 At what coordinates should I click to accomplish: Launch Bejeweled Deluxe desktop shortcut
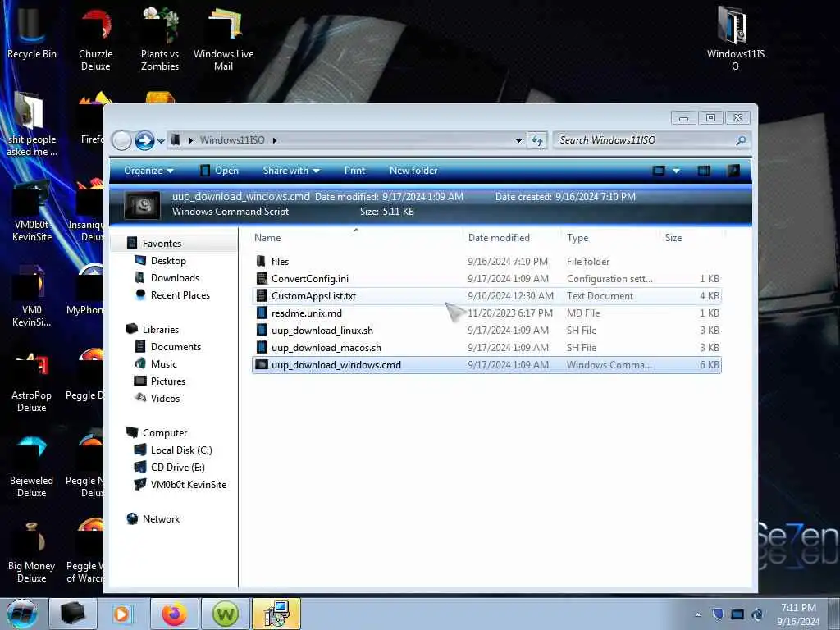click(31, 467)
